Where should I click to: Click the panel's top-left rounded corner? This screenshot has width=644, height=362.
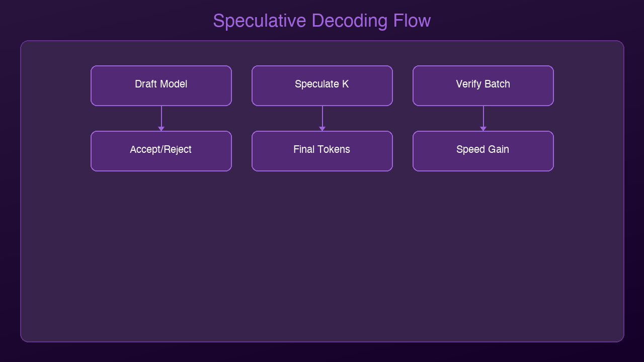[x=23, y=43]
